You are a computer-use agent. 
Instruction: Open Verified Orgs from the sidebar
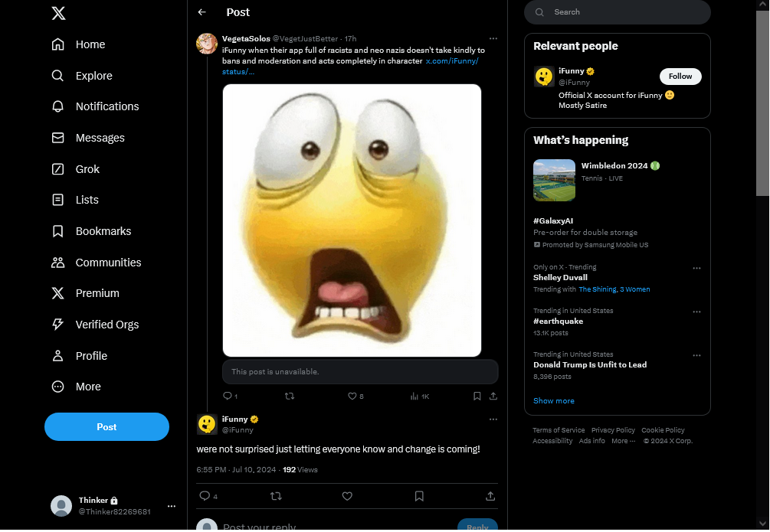click(95, 325)
